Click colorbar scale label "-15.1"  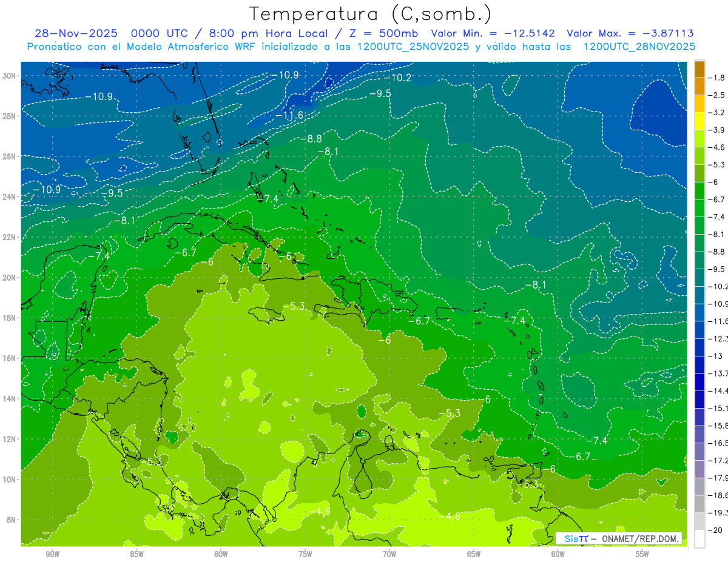(718, 408)
